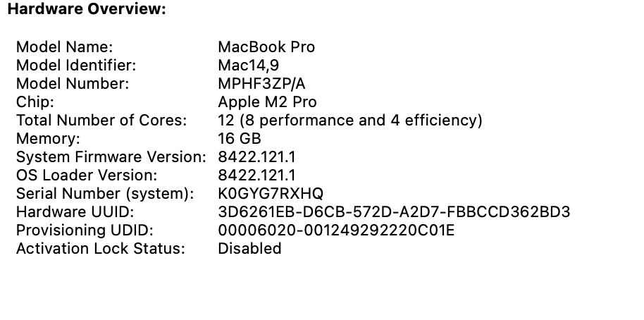Select the Mac14,9 model identifier value
This screenshot has width=644, height=320.
[x=248, y=66]
